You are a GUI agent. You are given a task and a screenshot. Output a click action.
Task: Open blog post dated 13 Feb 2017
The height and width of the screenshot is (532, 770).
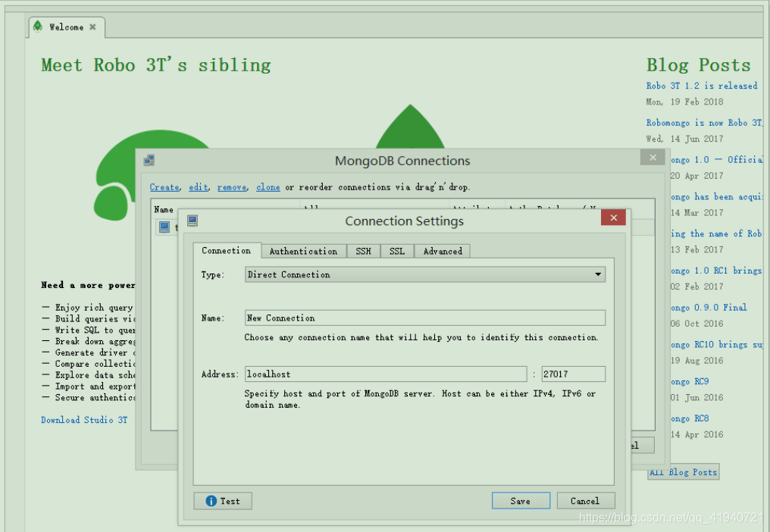[x=716, y=233]
